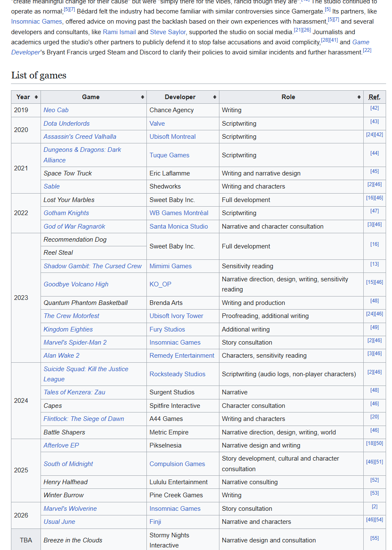Open Shadow Gambit: The Cursed Crew link
Screen dimensions: 392x550
pyautogui.click(x=93, y=266)
